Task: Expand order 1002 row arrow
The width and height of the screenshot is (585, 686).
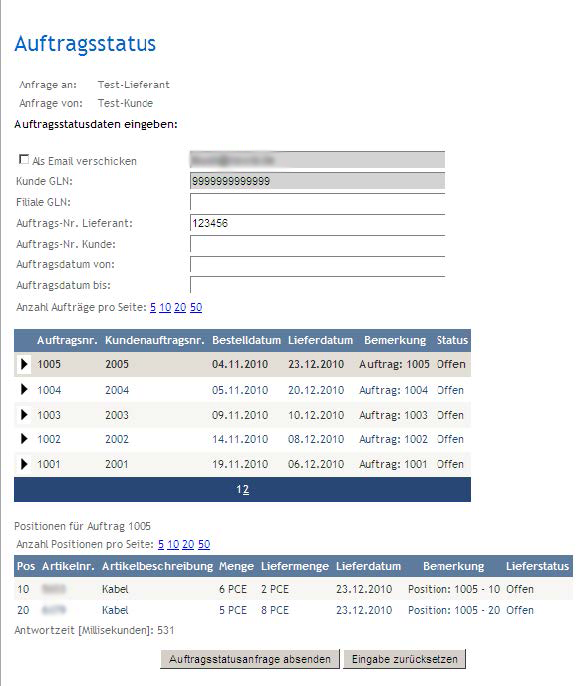Action: pos(24,439)
